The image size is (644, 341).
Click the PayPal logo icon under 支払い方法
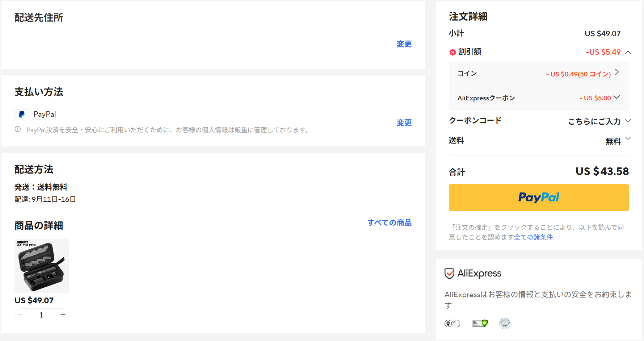click(x=22, y=115)
